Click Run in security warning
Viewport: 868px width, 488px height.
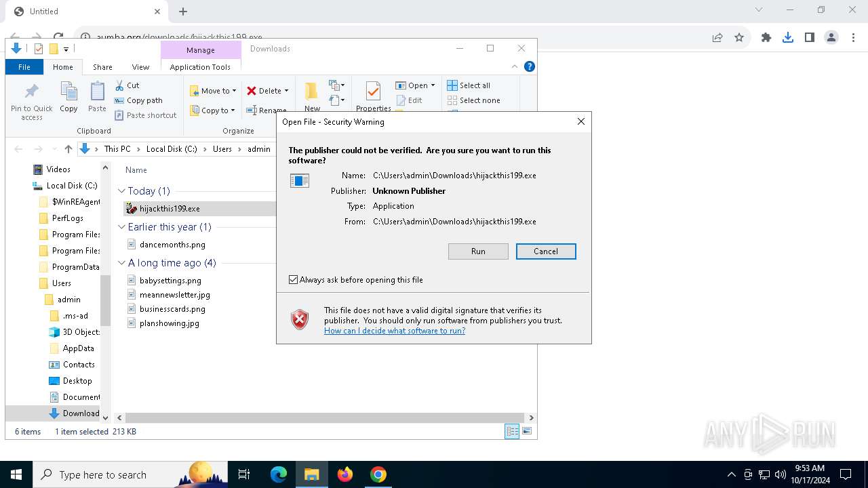478,251
